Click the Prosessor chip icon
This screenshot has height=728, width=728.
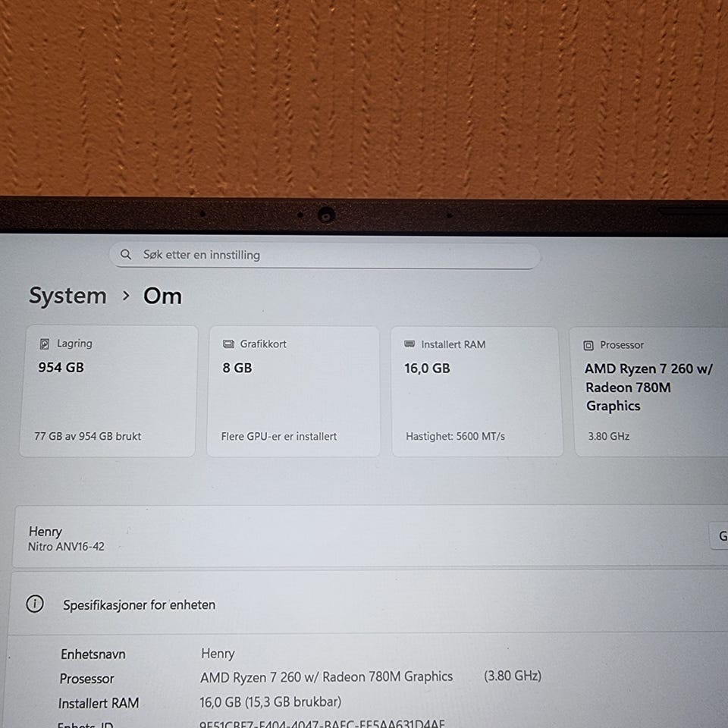(588, 346)
